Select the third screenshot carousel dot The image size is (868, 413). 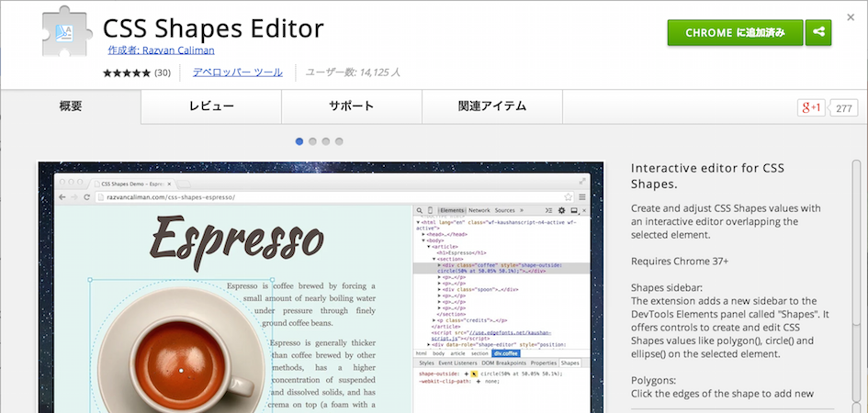click(326, 141)
